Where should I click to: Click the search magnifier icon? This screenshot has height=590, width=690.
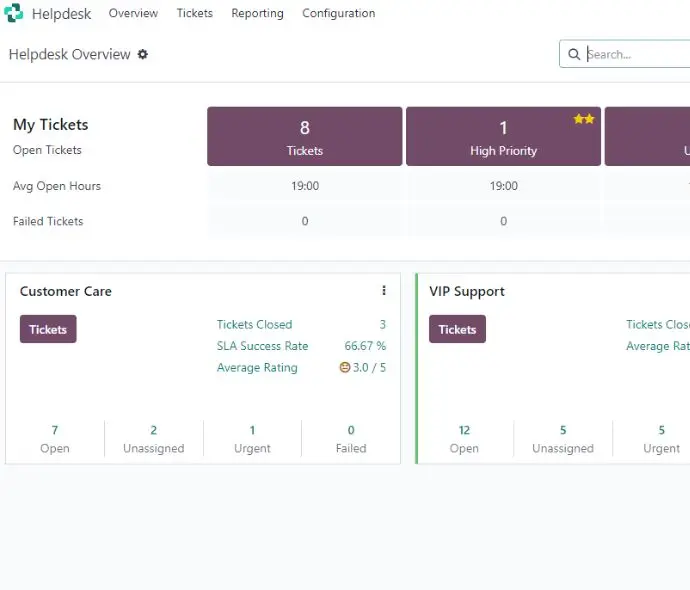click(x=574, y=54)
